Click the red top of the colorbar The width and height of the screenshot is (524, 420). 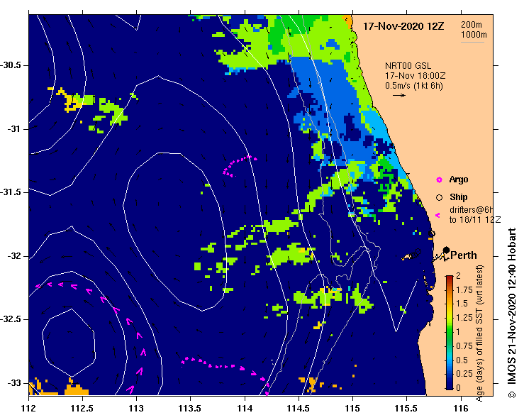tap(450, 277)
